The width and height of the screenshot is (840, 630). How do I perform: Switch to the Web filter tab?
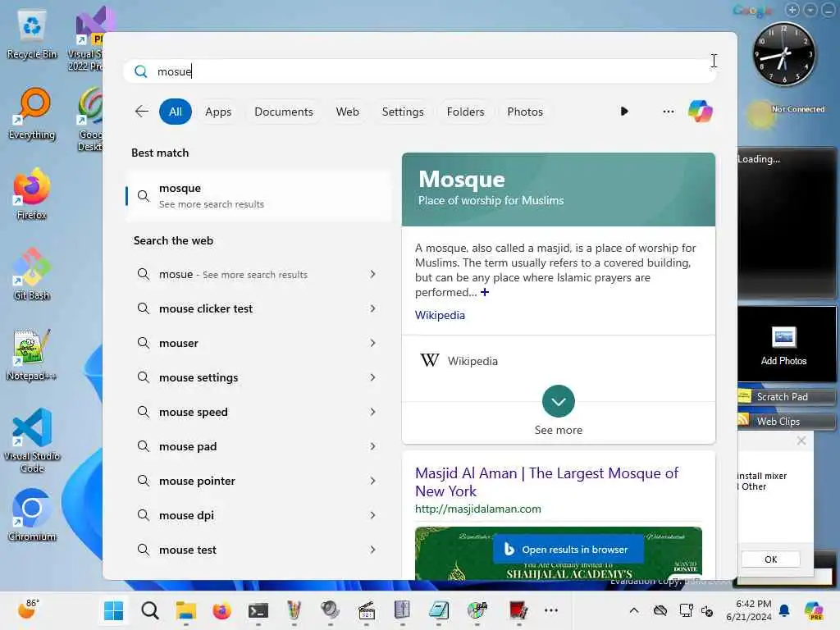[347, 112]
